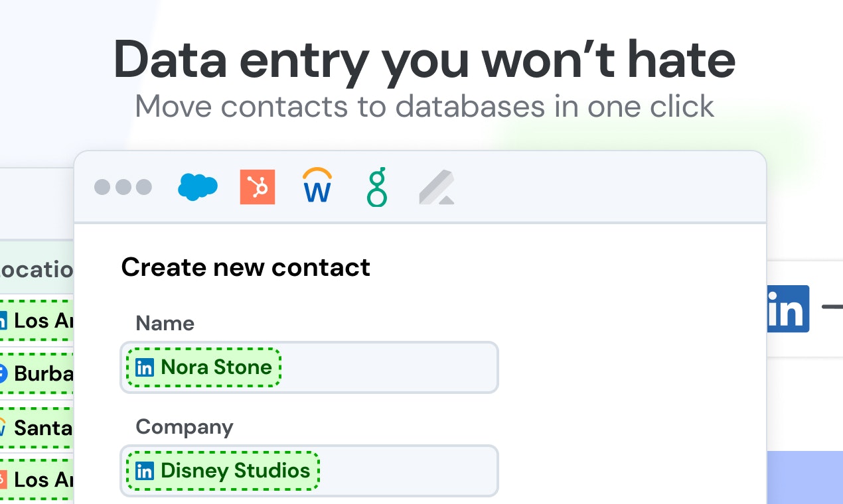The width and height of the screenshot is (843, 504).
Task: Click the first Los An location cell
Action: tap(37, 321)
